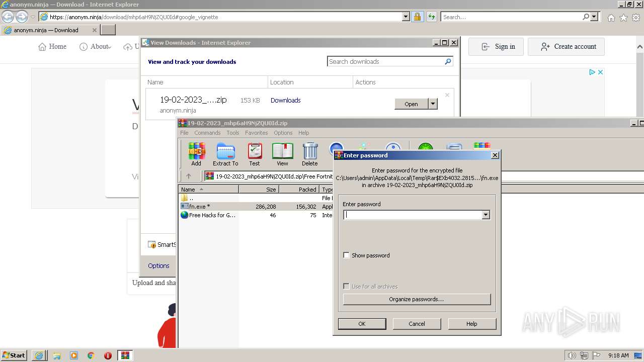Click the magnifier in the IE search box
This screenshot has width=644, height=362.
coord(586,17)
